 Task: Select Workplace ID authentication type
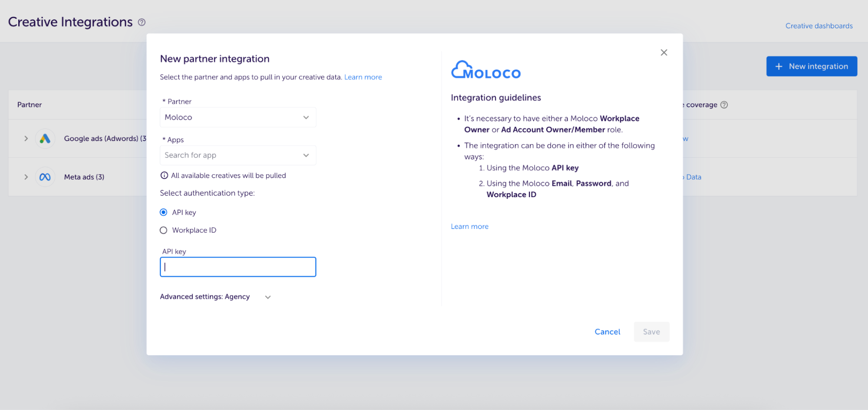coord(163,230)
